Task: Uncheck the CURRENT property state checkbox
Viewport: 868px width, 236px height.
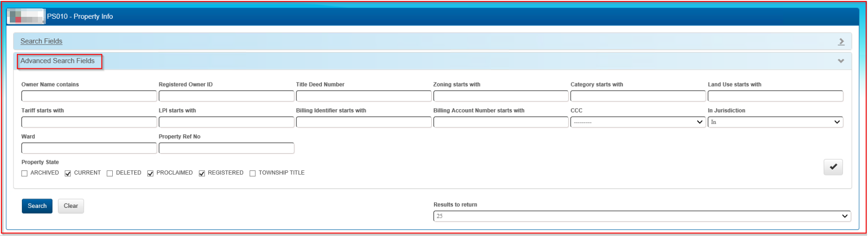Action: [68, 174]
